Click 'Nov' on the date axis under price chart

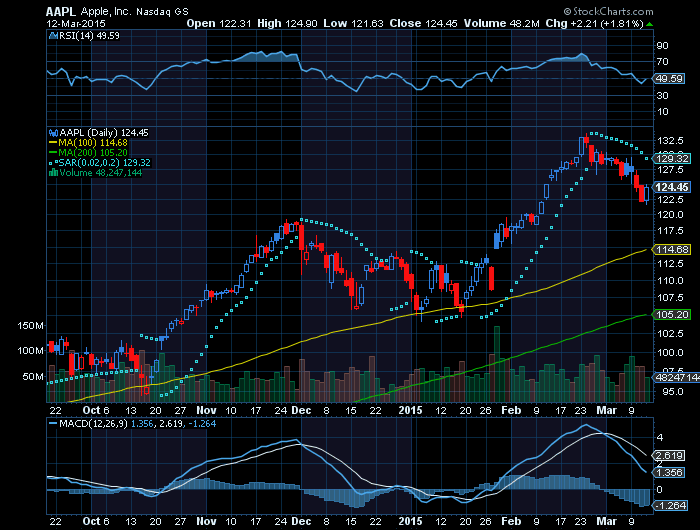tap(206, 410)
